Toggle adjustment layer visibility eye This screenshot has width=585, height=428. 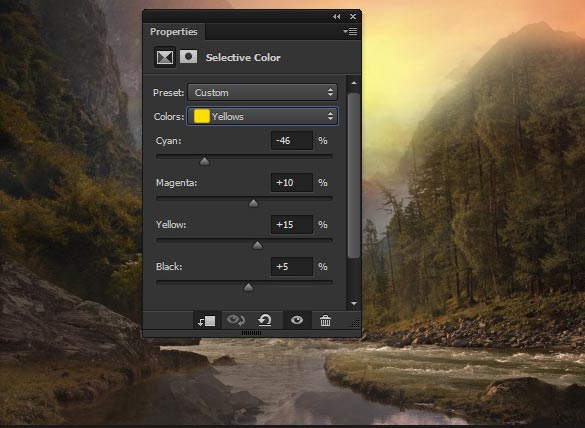297,320
